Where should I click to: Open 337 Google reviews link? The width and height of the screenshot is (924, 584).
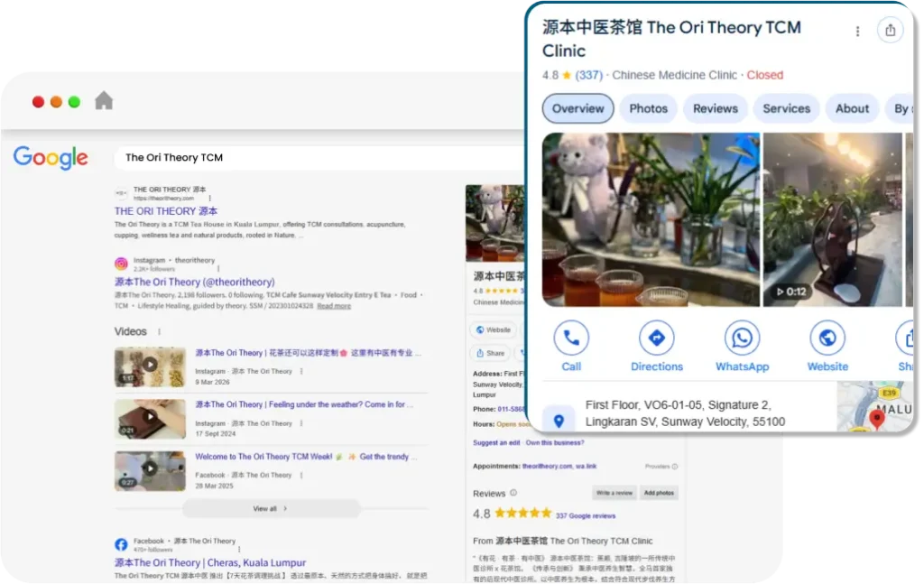585,515
